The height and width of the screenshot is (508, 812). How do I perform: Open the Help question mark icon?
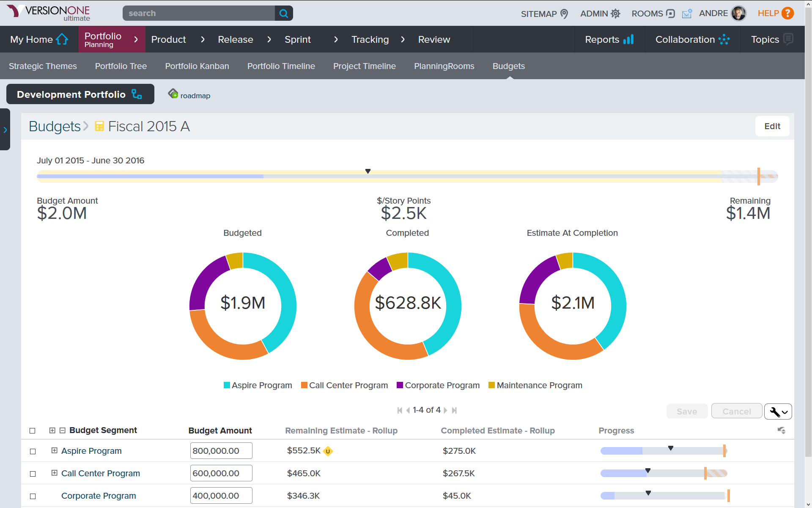(787, 14)
